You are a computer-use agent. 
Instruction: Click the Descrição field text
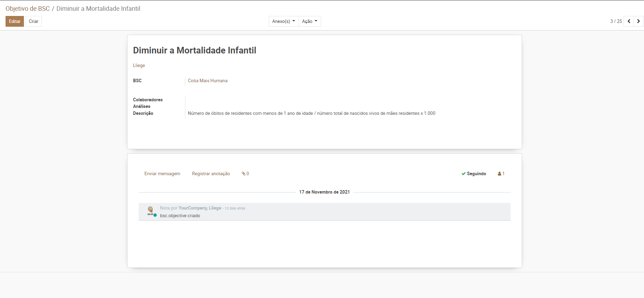pos(311,113)
